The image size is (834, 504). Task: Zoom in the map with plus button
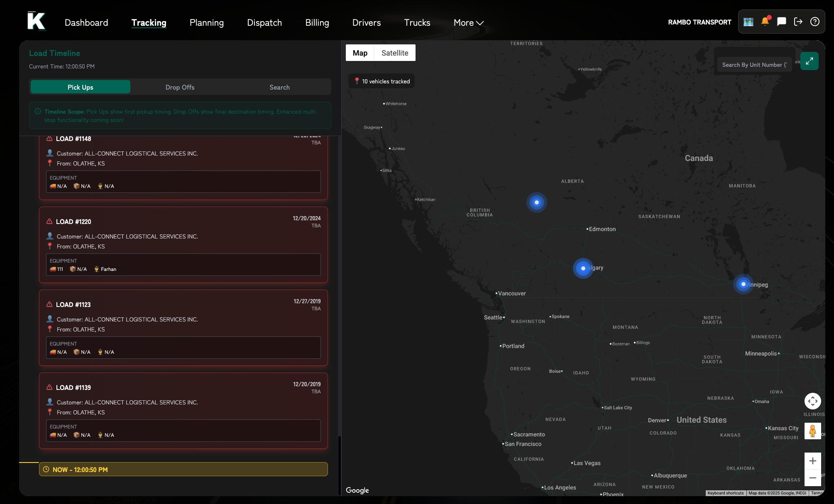[x=812, y=461]
